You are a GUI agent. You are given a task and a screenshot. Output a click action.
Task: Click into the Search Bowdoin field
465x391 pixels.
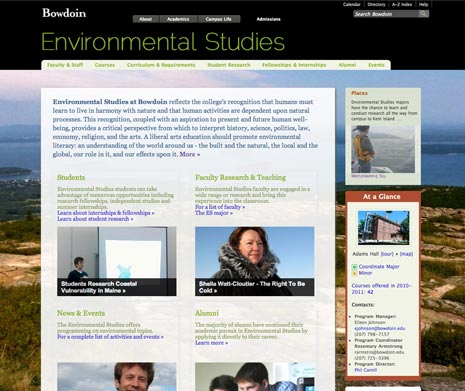pos(386,14)
